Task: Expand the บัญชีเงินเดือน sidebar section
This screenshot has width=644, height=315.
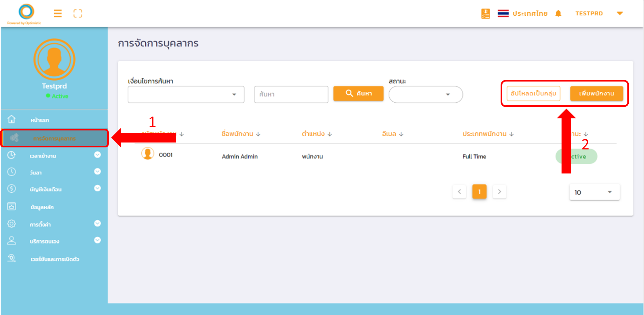Action: pyautogui.click(x=97, y=188)
